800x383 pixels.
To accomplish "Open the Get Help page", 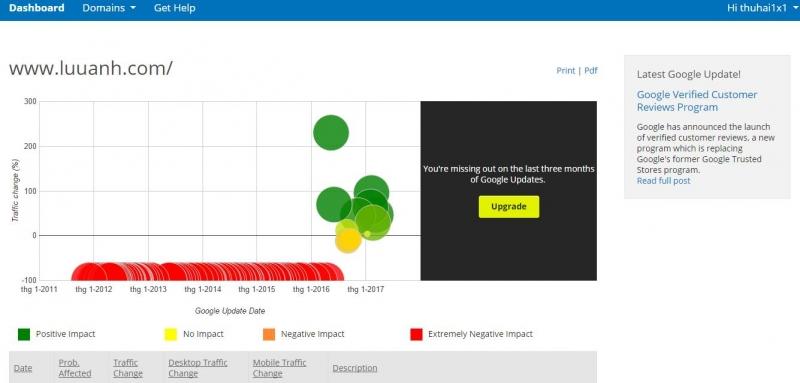I will 174,8.
